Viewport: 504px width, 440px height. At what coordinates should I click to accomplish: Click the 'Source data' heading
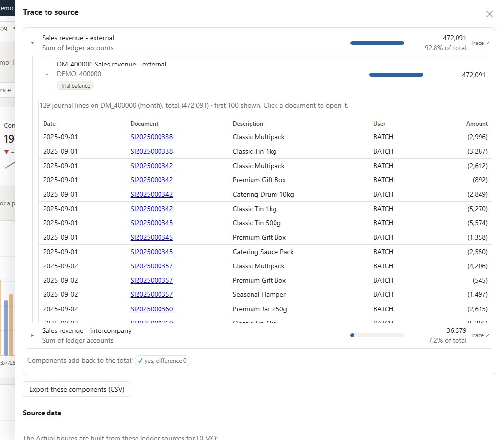[42, 413]
